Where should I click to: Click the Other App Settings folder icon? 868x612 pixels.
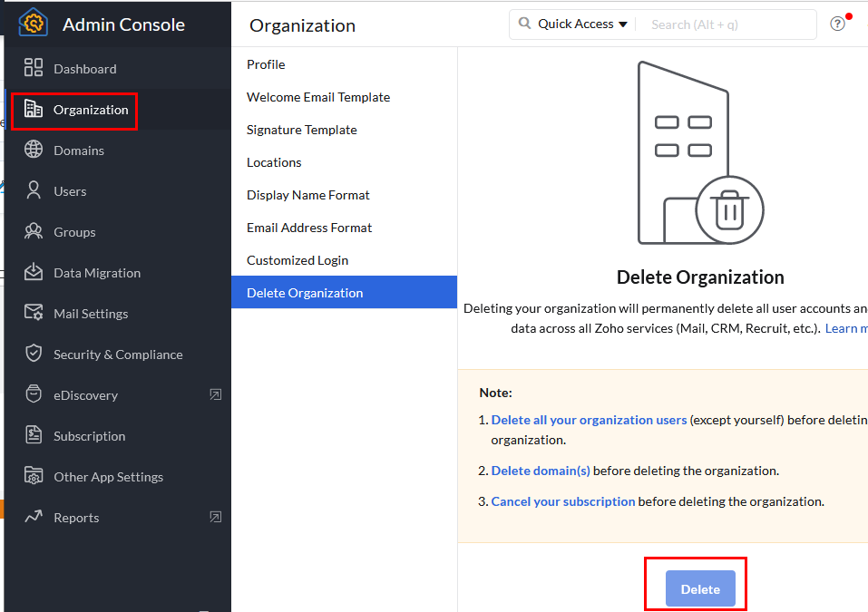coord(34,476)
